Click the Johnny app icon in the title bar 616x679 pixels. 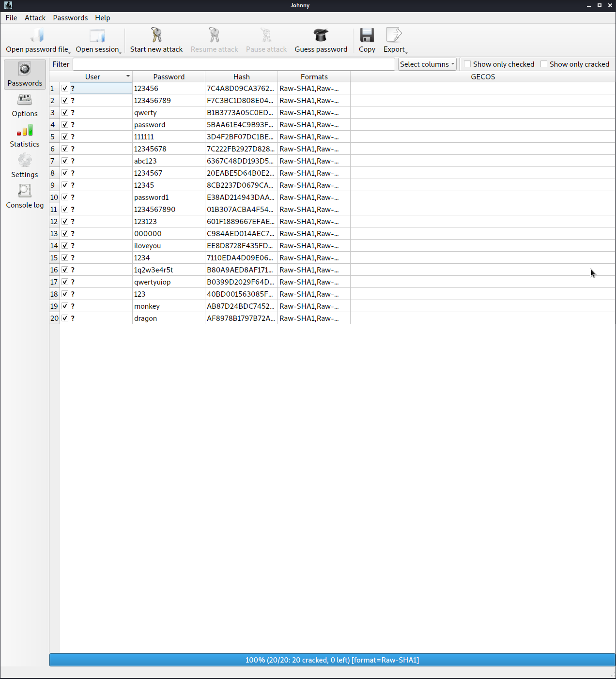click(8, 5)
